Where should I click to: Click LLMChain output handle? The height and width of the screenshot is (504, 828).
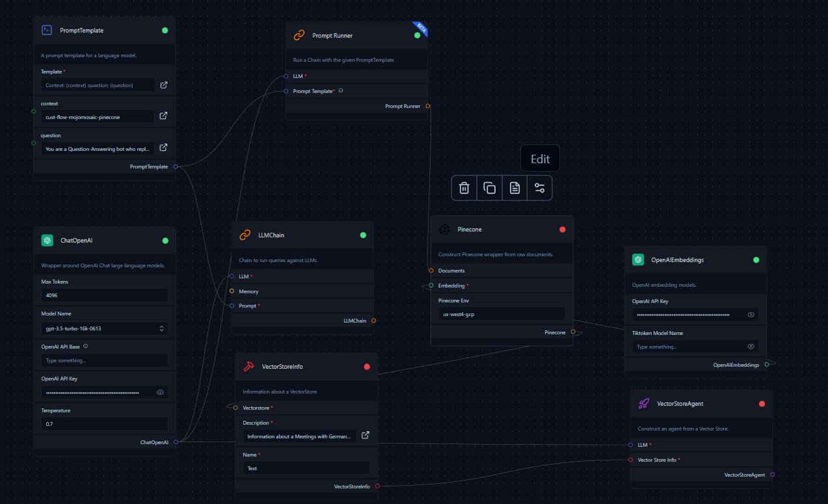(x=373, y=321)
